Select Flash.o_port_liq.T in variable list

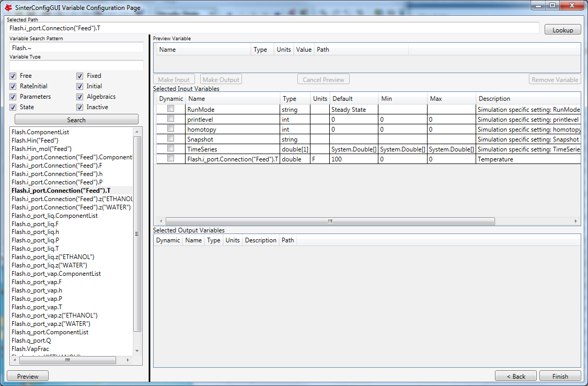tap(35, 248)
